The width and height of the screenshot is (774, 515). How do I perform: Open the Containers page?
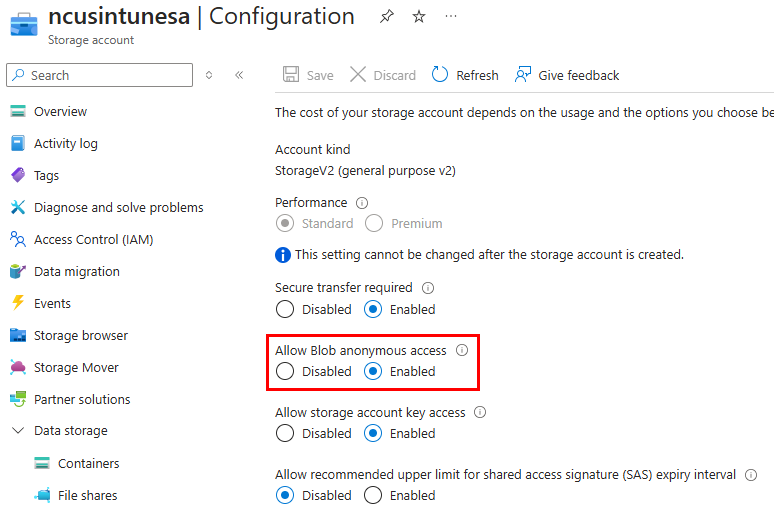point(88,463)
